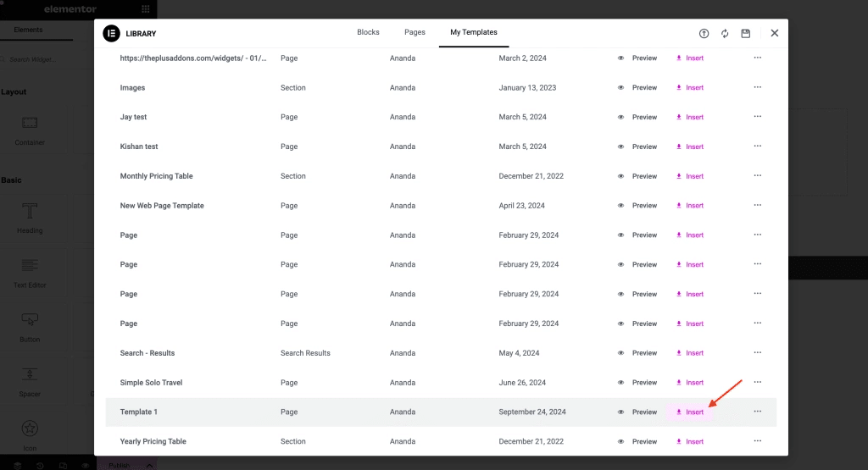The width and height of the screenshot is (868, 470).
Task: Click the 'Search Results' type cell
Action: (x=305, y=353)
